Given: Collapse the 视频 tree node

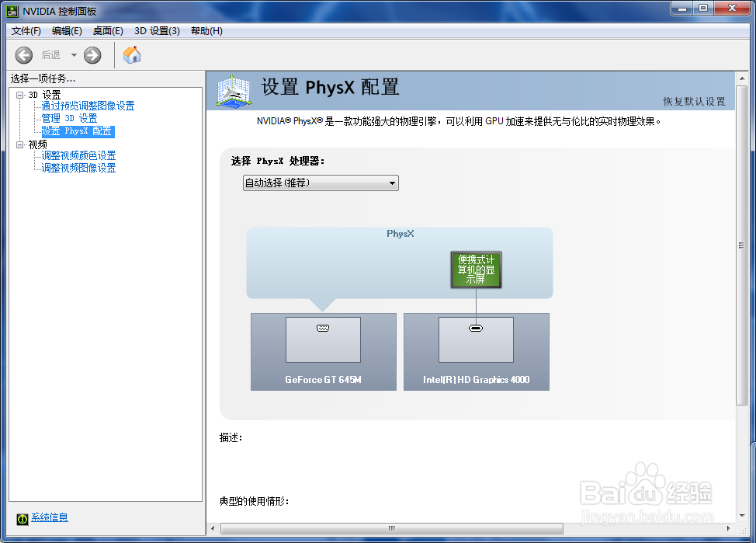Looking at the screenshot, I should [x=19, y=144].
